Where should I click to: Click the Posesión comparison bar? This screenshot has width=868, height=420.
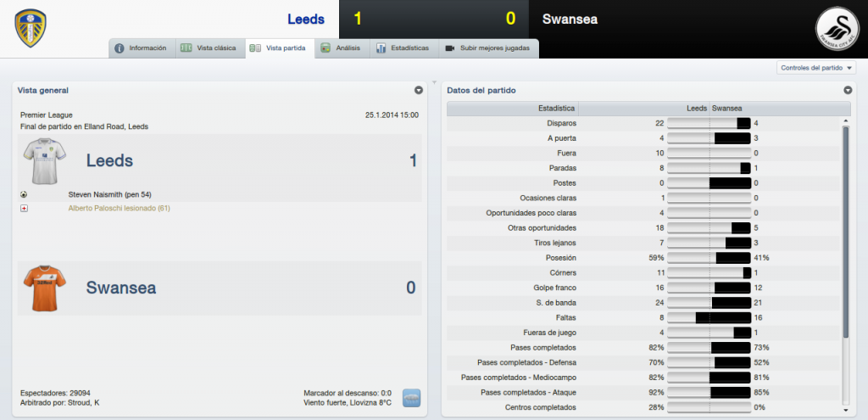pyautogui.click(x=709, y=258)
